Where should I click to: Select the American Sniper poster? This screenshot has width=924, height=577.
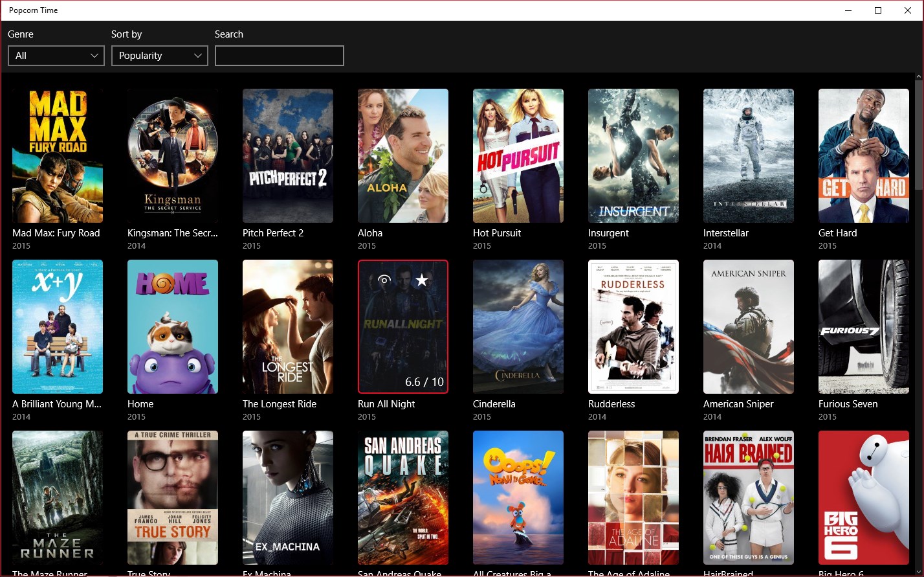749,327
